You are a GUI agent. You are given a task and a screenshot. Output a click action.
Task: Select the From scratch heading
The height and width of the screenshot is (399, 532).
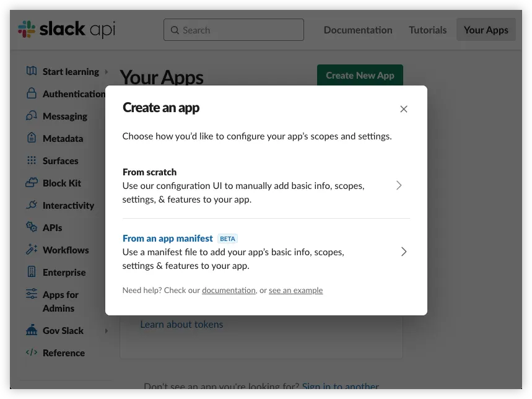click(150, 172)
